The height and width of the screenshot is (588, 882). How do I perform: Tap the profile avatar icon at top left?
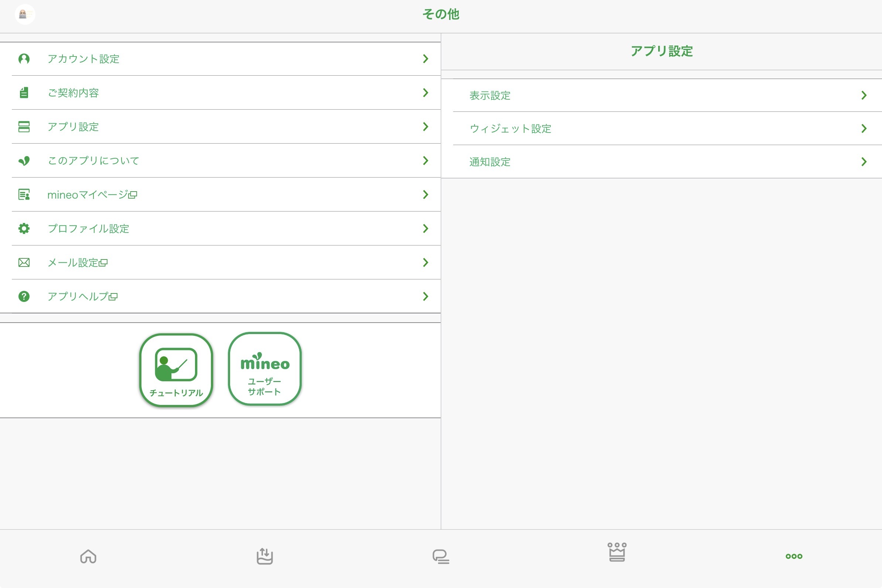click(25, 15)
